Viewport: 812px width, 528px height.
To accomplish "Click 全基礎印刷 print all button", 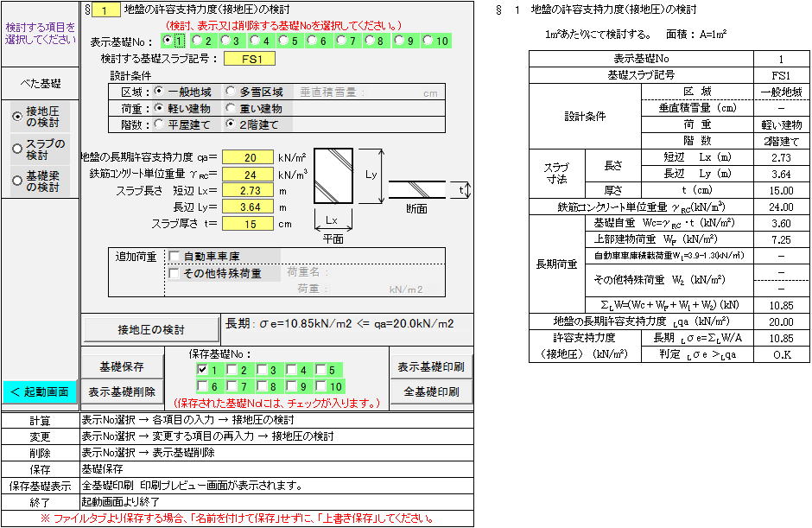I will 432,391.
